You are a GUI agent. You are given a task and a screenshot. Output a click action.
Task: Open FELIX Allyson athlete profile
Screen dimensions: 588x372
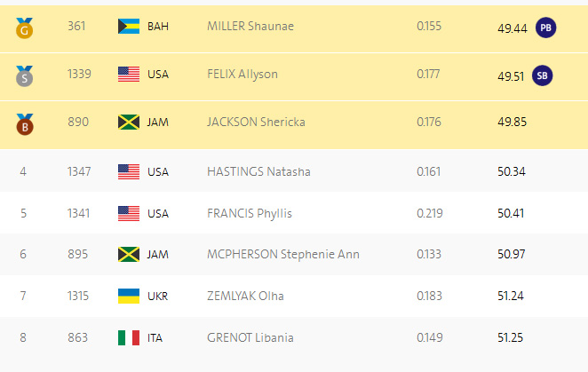(242, 75)
